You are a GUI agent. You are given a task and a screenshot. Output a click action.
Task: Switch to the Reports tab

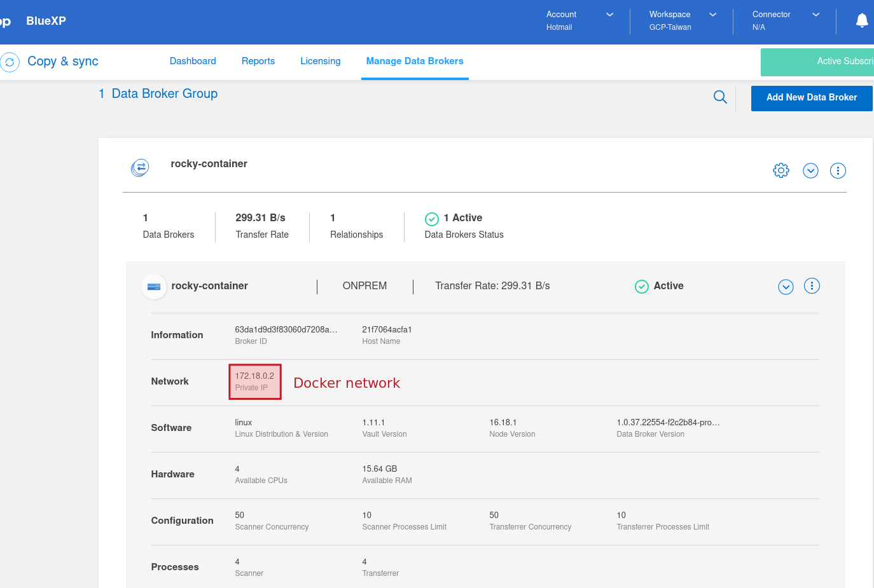[258, 61]
